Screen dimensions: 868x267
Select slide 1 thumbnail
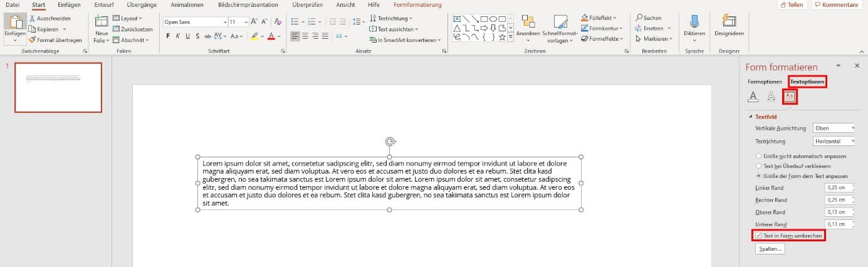[x=58, y=87]
